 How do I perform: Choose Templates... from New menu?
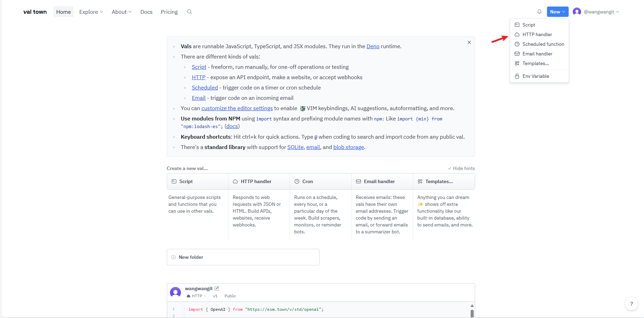pyautogui.click(x=539, y=63)
